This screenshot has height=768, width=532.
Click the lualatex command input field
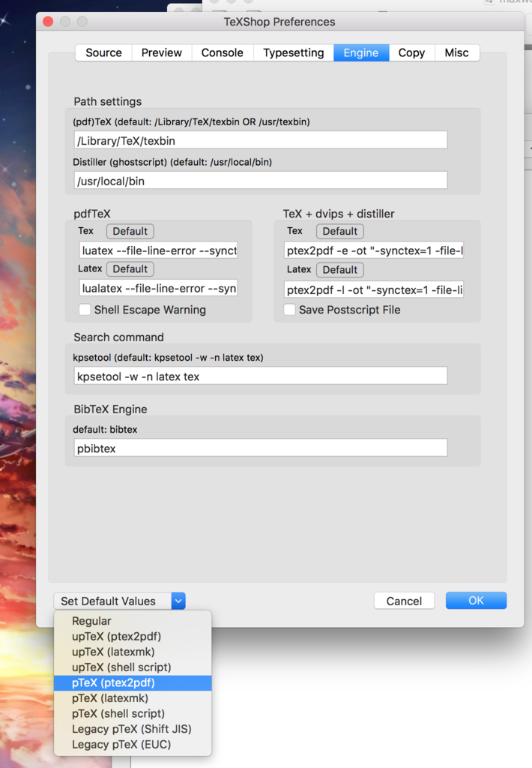pyautogui.click(x=159, y=288)
